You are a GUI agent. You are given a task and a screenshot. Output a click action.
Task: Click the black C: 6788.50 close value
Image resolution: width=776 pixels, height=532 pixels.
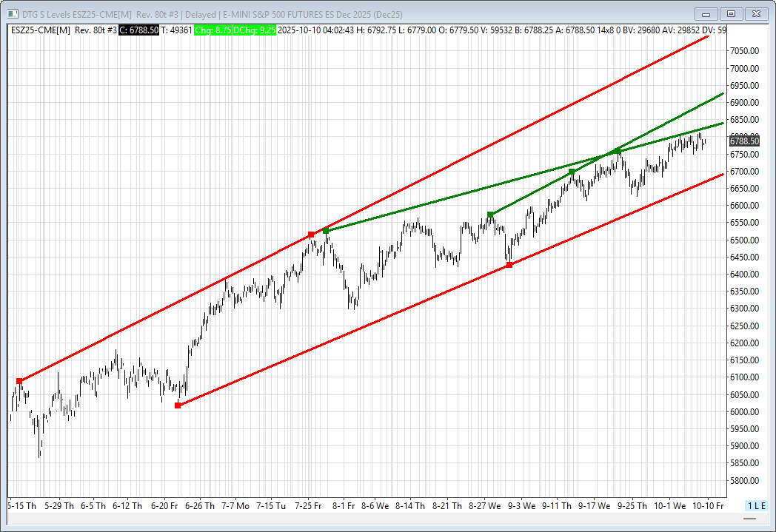pyautogui.click(x=139, y=30)
